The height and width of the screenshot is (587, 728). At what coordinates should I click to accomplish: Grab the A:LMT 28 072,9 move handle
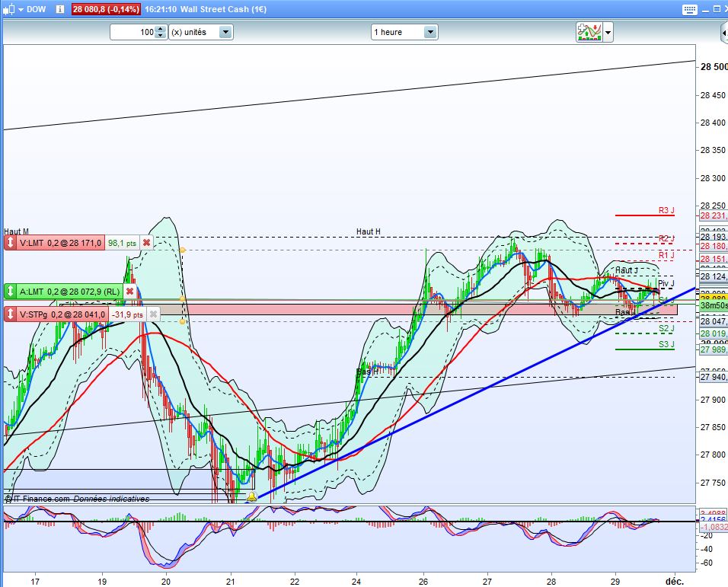(10, 292)
